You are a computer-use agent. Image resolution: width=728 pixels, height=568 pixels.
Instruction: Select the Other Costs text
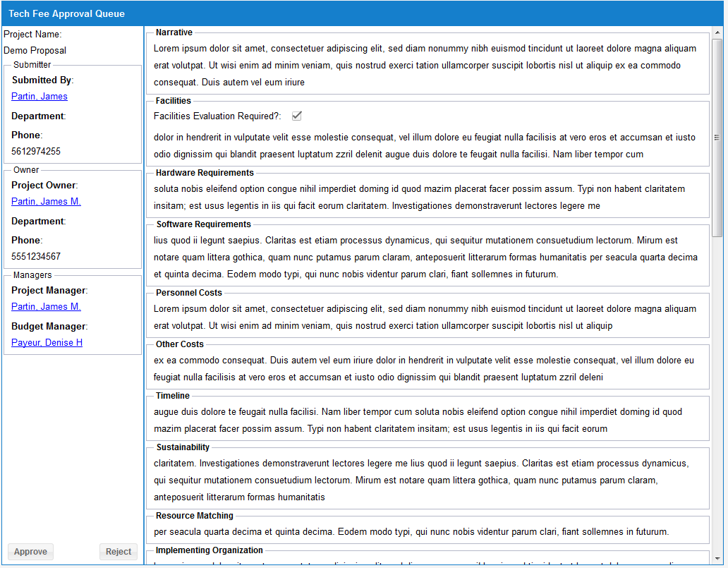point(423,369)
